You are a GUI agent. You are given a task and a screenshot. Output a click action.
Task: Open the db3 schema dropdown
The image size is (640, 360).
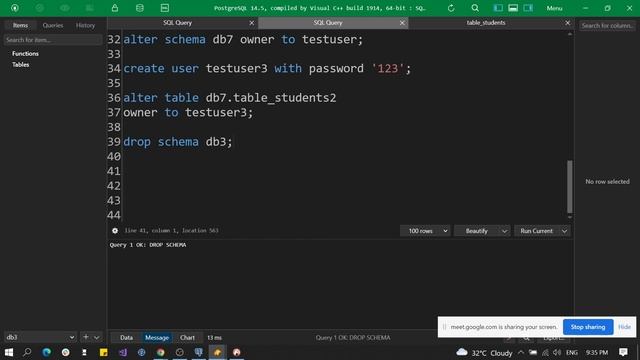40,337
